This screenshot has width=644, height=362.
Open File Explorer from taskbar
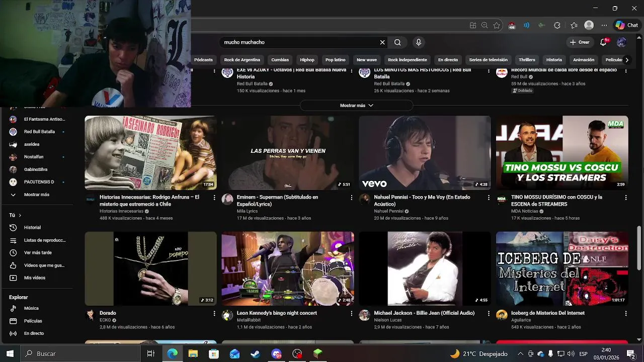point(193,353)
